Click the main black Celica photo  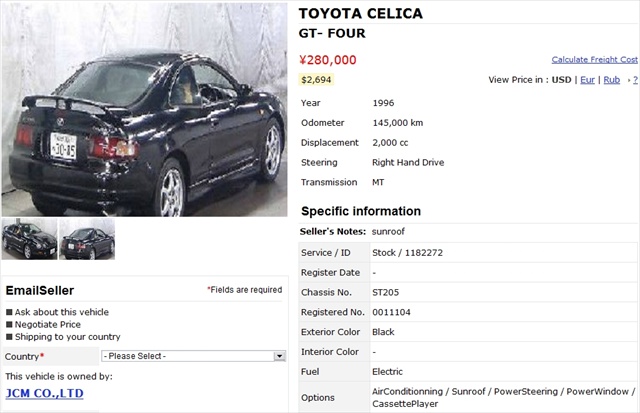tap(144, 109)
